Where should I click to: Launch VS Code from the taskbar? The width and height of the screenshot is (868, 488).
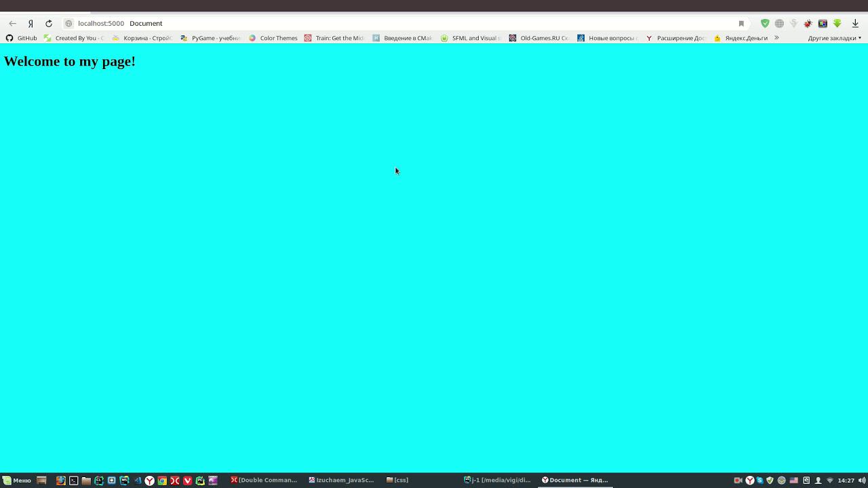point(137,480)
